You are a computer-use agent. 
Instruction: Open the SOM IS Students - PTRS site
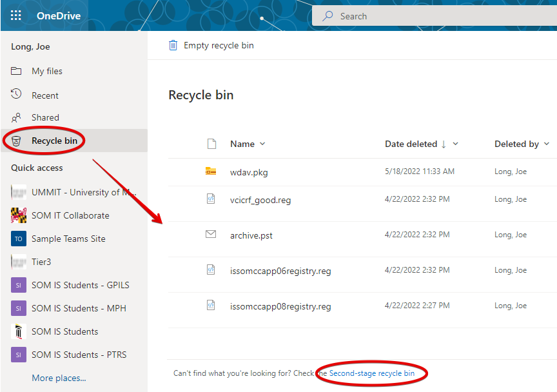(x=79, y=355)
